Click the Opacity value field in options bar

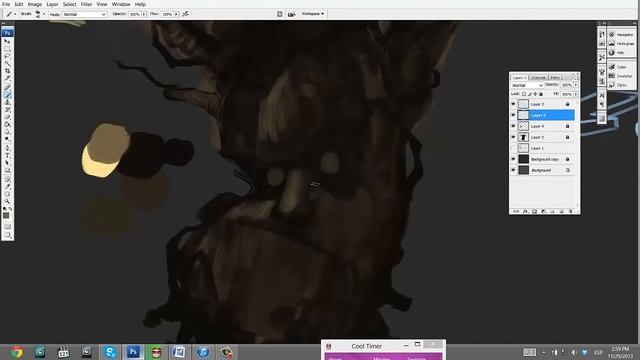[x=135, y=14]
